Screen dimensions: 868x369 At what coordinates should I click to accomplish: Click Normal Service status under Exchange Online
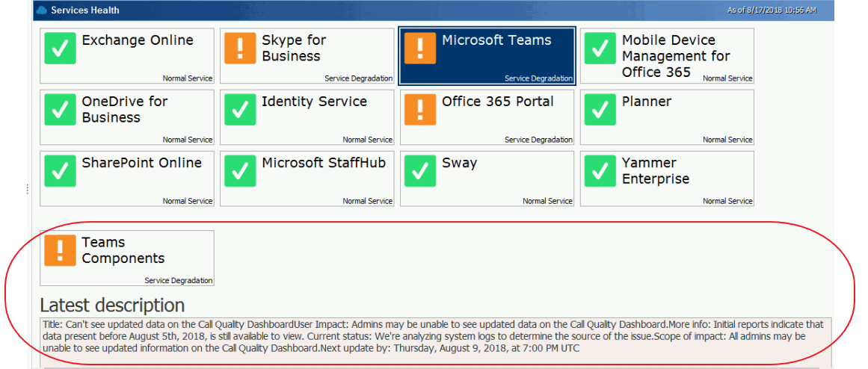pyautogui.click(x=188, y=78)
